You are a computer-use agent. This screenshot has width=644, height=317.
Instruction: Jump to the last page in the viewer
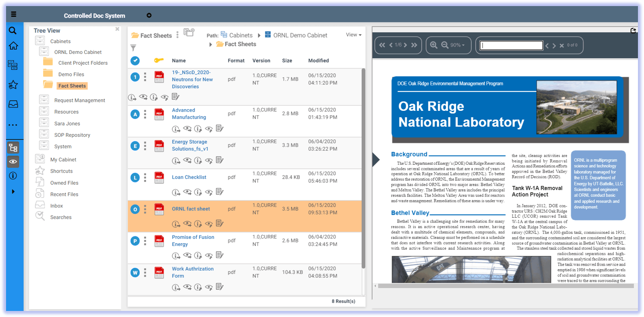click(x=414, y=45)
